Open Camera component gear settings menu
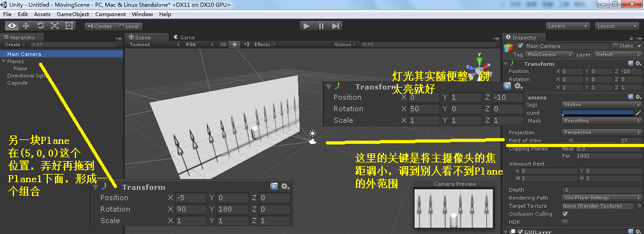Image resolution: width=644 pixels, height=234 pixels. [x=638, y=97]
